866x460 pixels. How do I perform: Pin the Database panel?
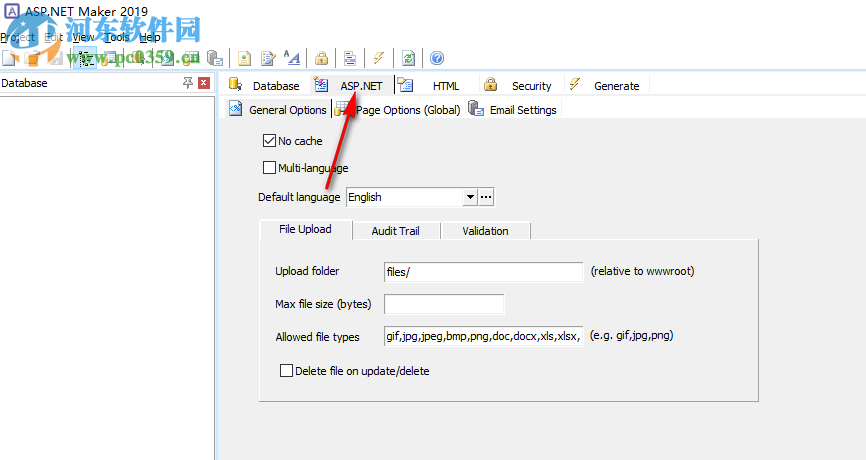[x=188, y=83]
